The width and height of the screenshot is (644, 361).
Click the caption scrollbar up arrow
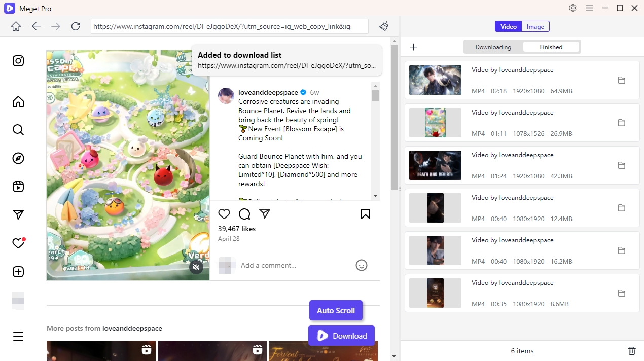375,86
